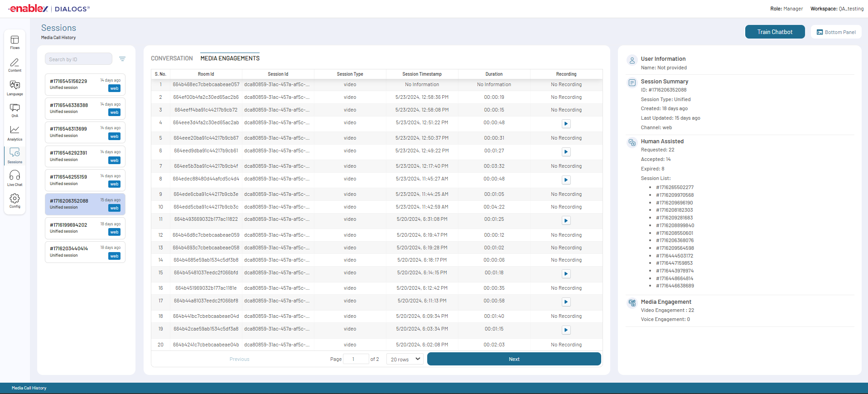Click the Recording column header

pos(566,74)
